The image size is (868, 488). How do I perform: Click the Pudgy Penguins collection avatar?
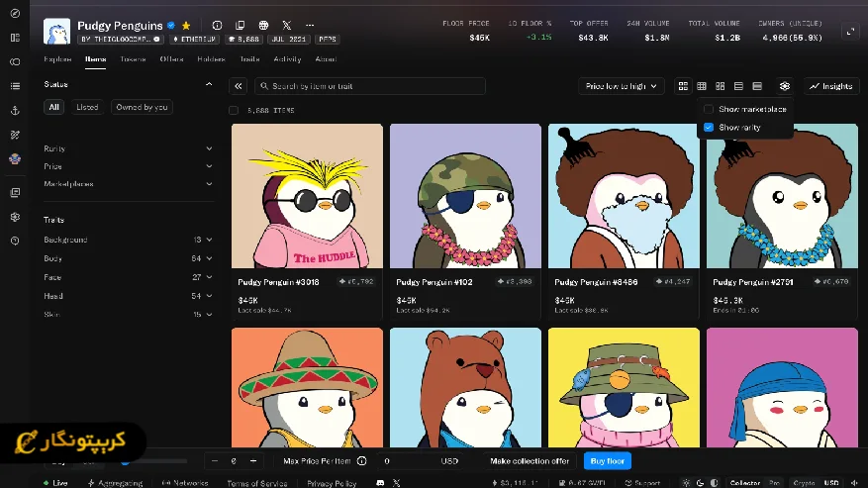click(57, 31)
